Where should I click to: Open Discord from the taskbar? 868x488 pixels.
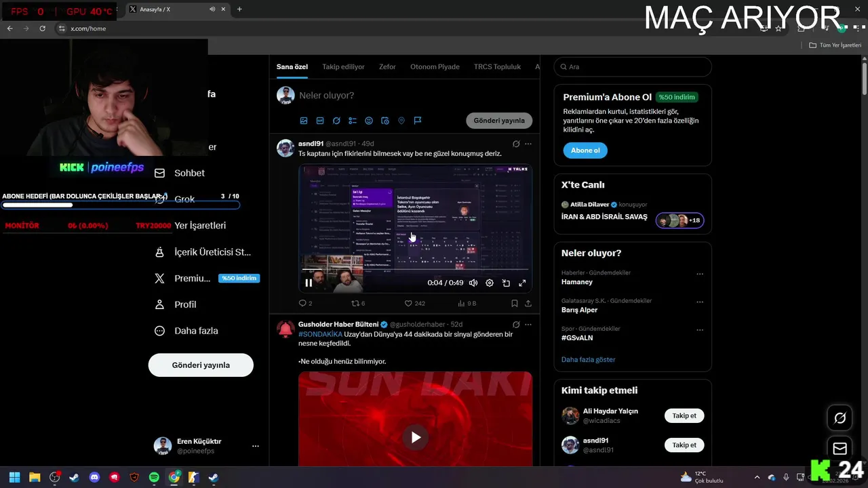94,477
